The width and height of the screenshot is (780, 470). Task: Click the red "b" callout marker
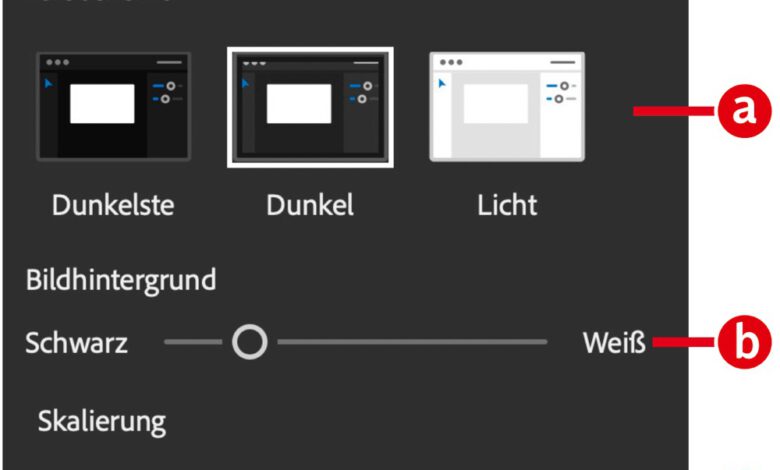(743, 343)
